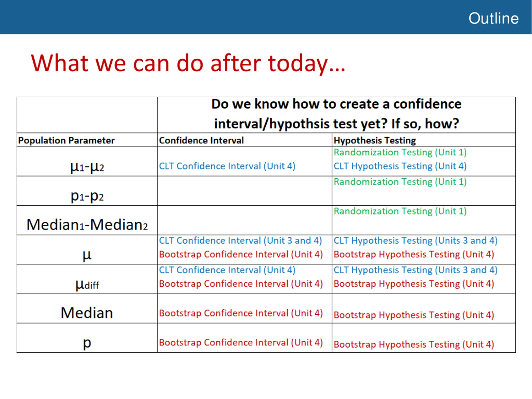Click Bootstrap Confidence Interval in μ row

tap(241, 254)
